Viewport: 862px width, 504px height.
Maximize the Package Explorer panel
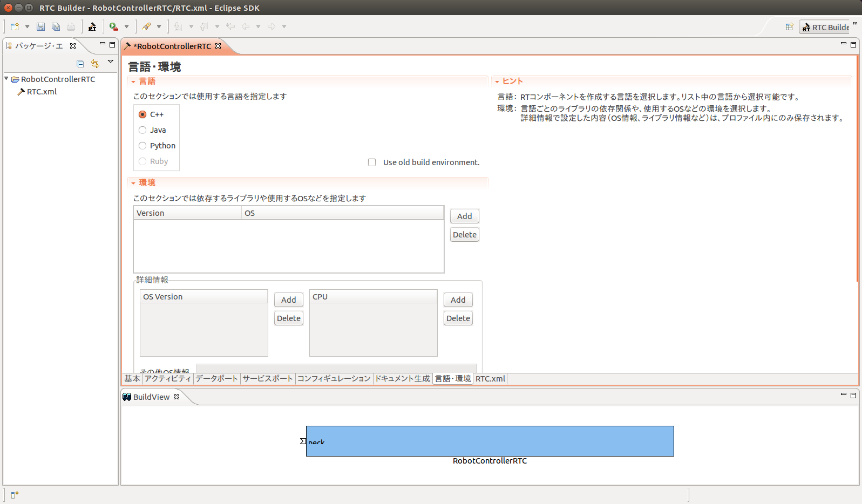(x=112, y=45)
